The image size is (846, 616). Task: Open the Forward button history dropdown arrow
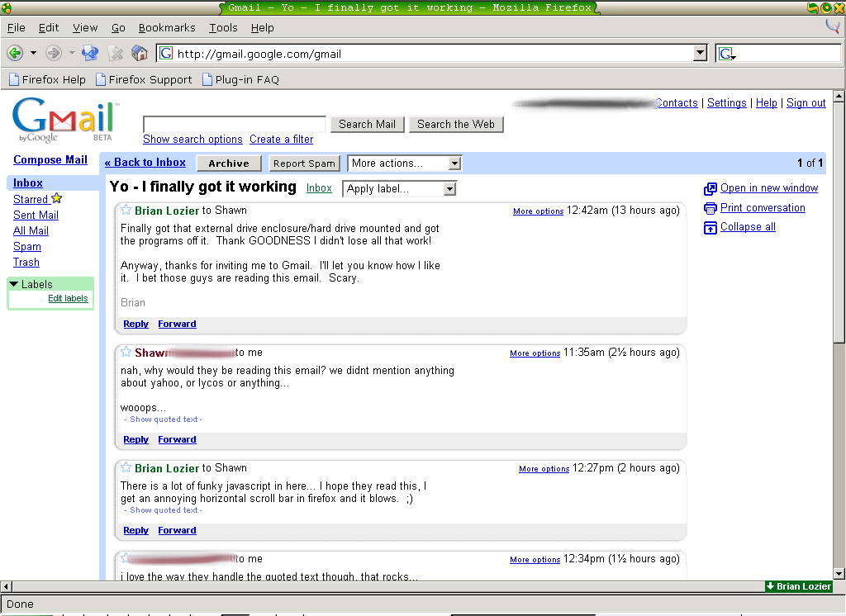coord(72,53)
